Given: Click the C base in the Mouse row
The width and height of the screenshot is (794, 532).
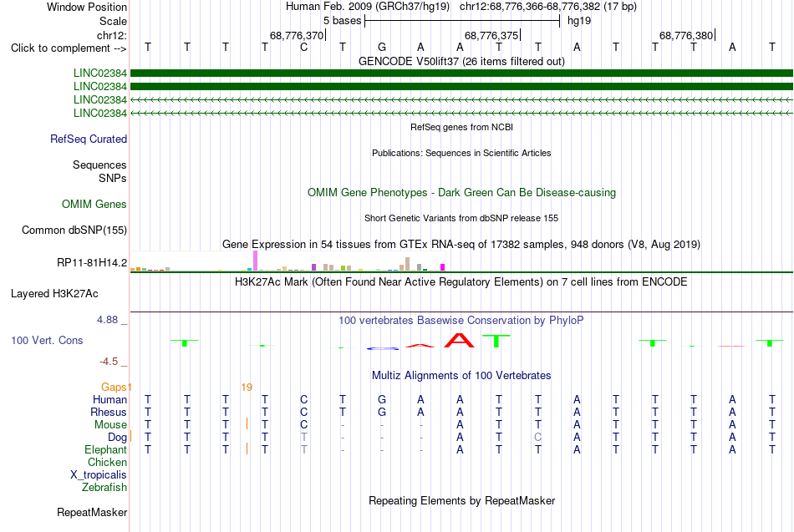Looking at the screenshot, I should tap(304, 425).
